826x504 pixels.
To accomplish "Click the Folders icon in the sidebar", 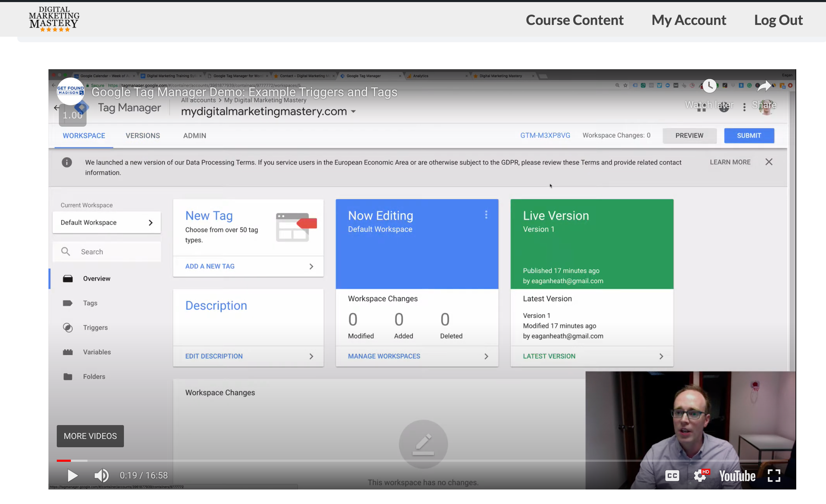I will coord(68,377).
